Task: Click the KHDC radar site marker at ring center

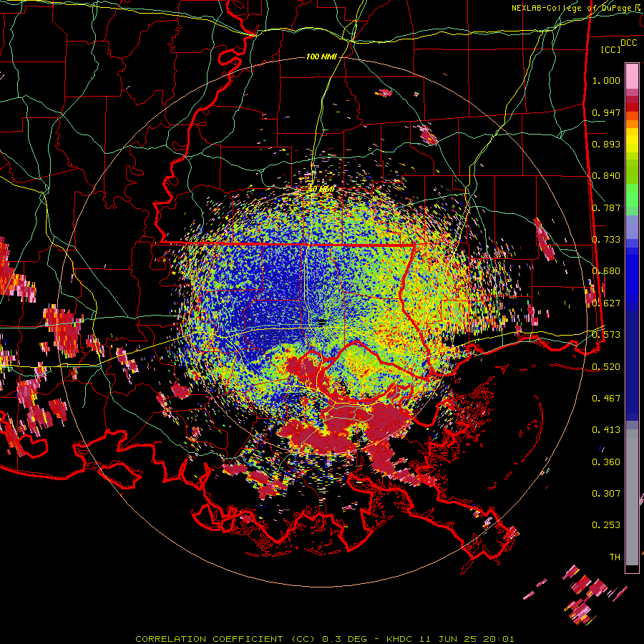Action: pos(321,321)
